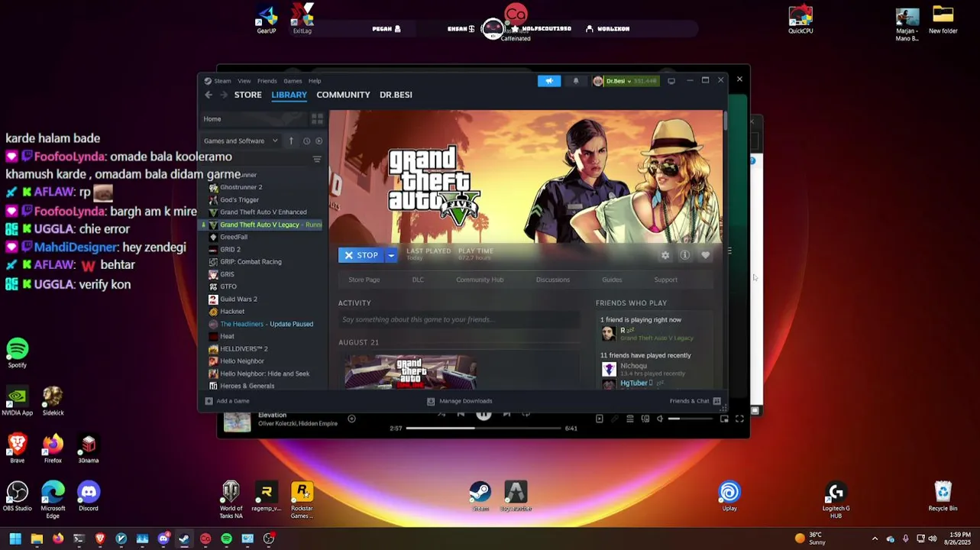This screenshot has width=980, height=550.
Task: Stop the running GTA V game
Action: click(361, 255)
